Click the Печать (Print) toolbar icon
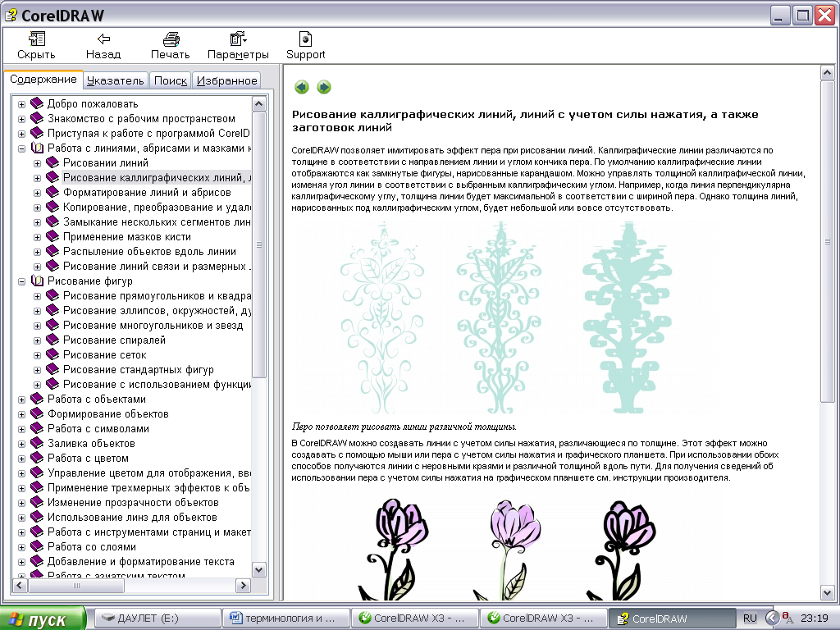 click(x=171, y=39)
